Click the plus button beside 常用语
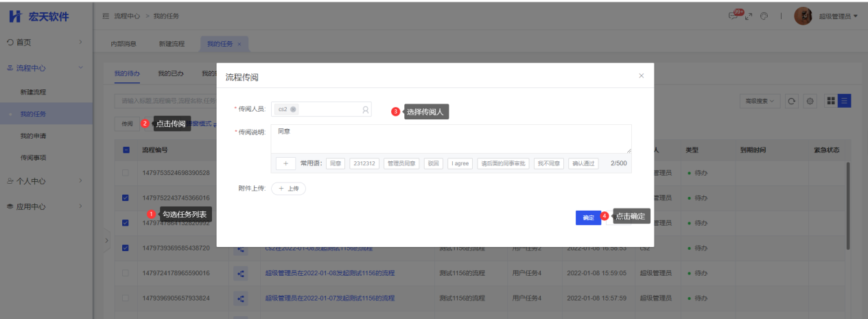This screenshot has height=319, width=868. click(x=285, y=163)
